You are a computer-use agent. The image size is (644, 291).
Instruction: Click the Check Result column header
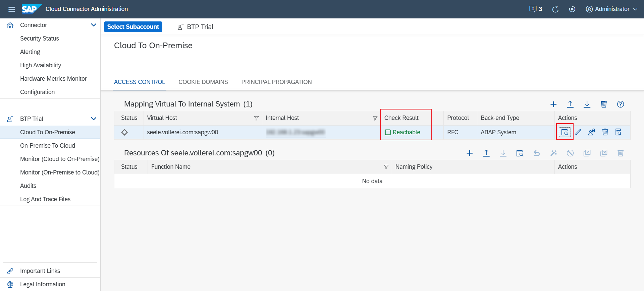click(x=401, y=118)
